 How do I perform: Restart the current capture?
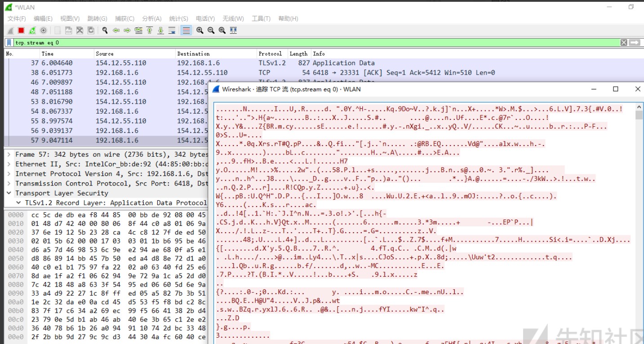tap(32, 30)
